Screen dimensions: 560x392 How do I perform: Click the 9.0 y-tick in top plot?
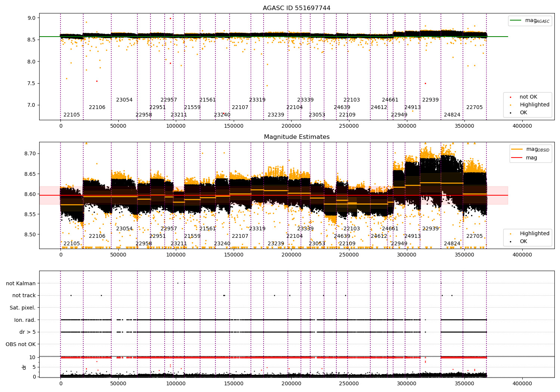[x=31, y=18]
